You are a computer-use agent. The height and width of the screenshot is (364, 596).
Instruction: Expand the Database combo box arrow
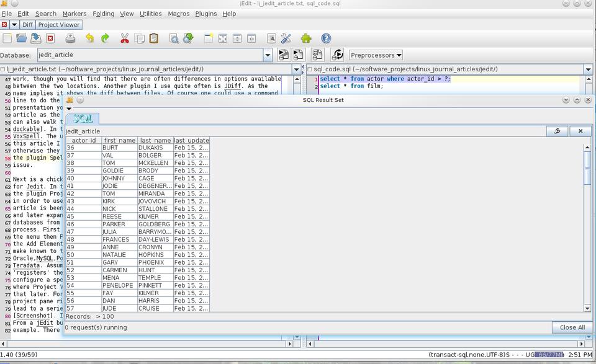[x=268, y=55]
